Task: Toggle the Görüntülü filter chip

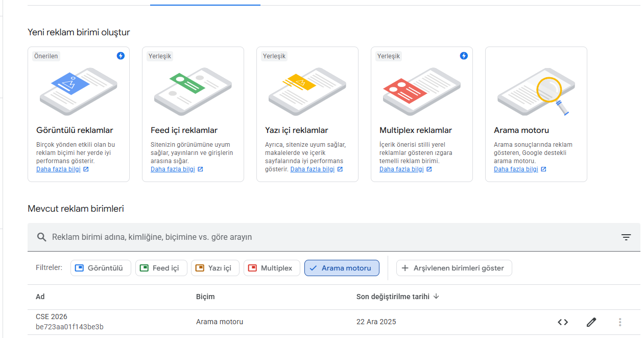Action: coord(101,268)
